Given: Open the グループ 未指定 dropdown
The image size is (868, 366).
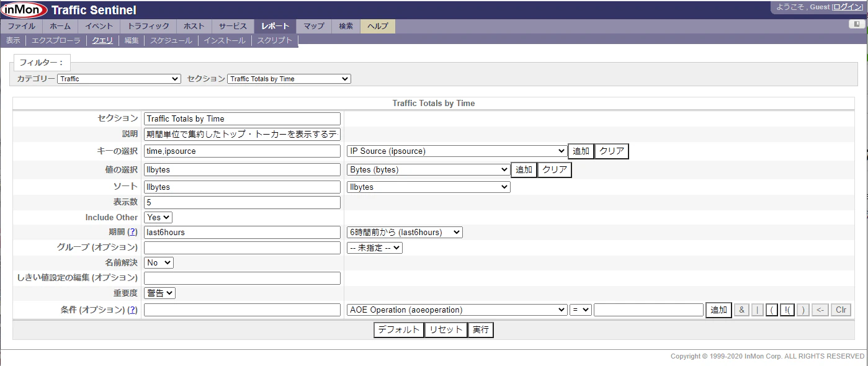Looking at the screenshot, I should pyautogui.click(x=375, y=248).
